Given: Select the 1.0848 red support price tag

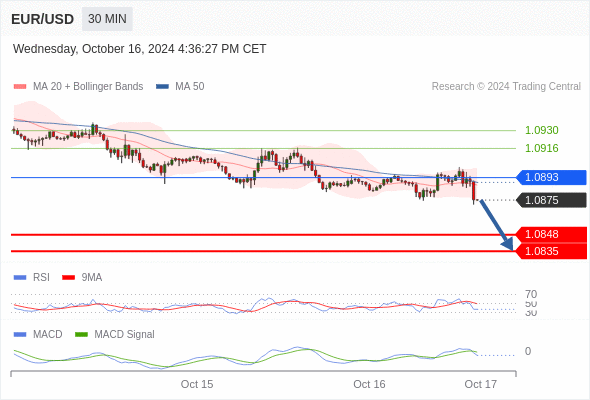Looking at the screenshot, I should pyautogui.click(x=551, y=234).
